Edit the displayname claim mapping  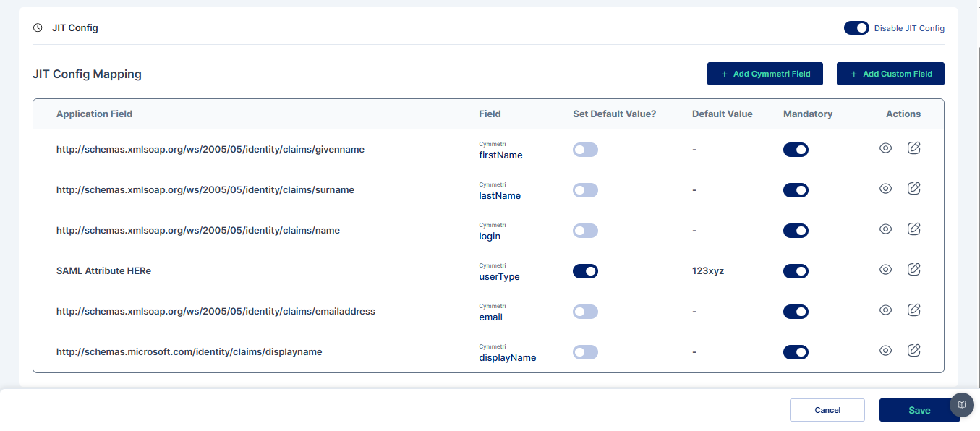[914, 351]
